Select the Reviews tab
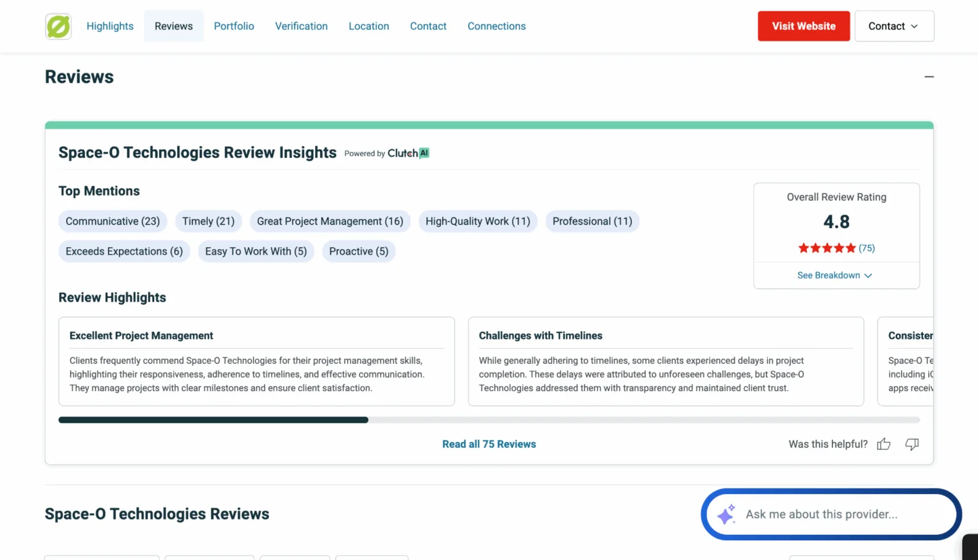 pos(174,26)
